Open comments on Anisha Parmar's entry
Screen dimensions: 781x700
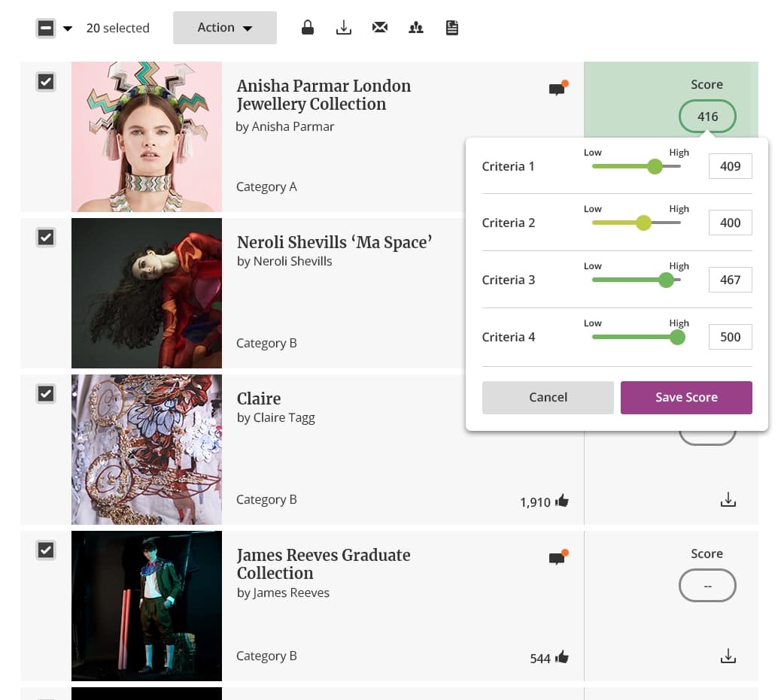558,88
